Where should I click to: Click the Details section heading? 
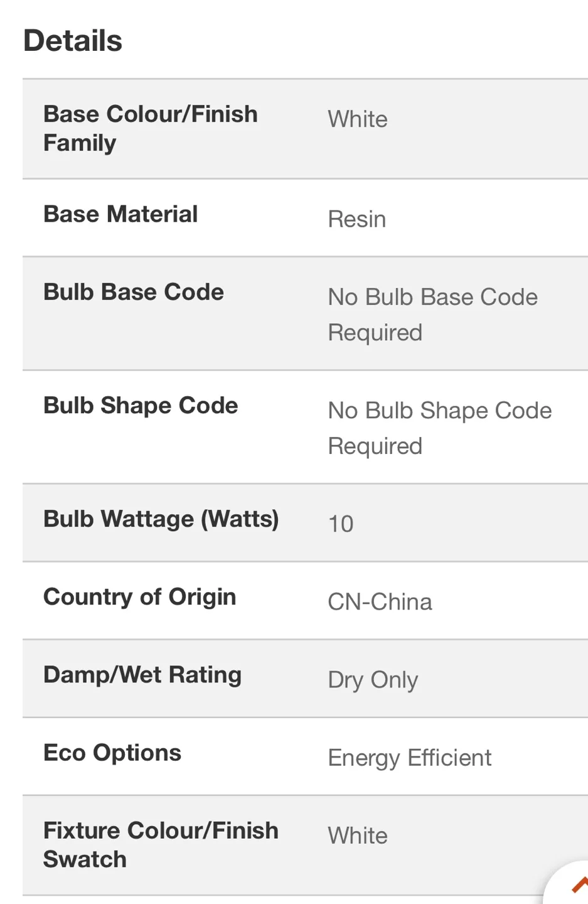coord(73,41)
